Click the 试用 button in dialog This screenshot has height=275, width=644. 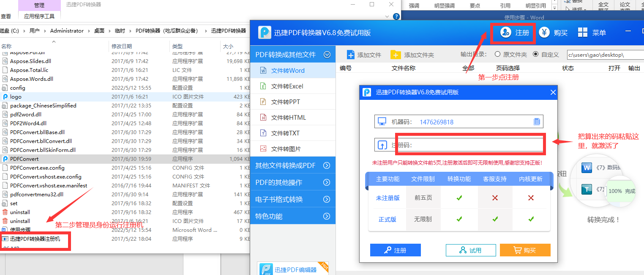click(x=471, y=250)
